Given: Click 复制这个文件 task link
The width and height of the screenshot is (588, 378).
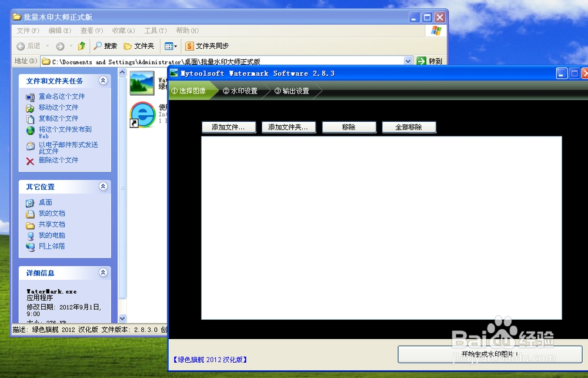Looking at the screenshot, I should 58,118.
